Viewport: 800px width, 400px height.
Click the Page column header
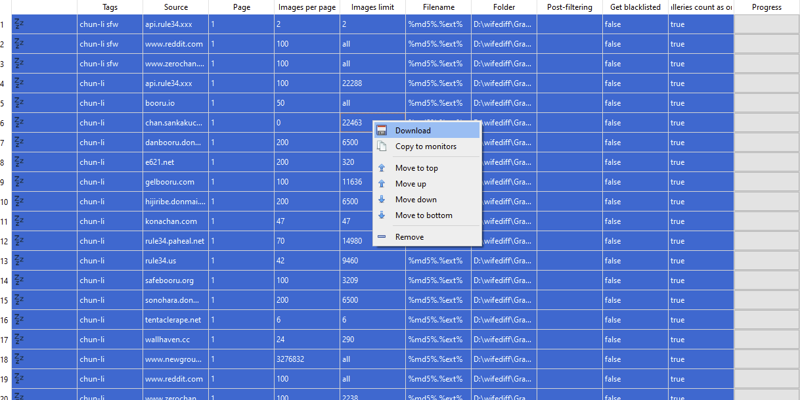[x=241, y=7]
